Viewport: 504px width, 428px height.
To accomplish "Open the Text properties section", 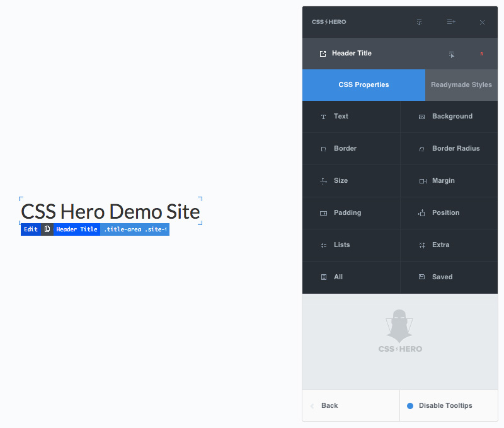I will (352, 117).
